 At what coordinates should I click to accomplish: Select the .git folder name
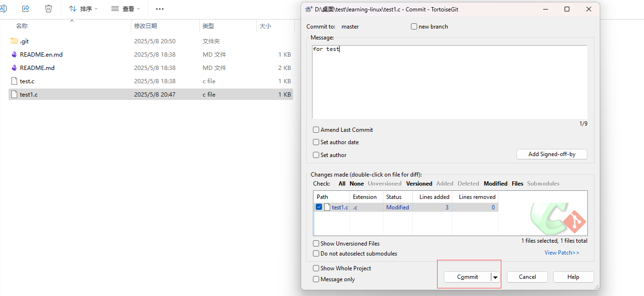(x=24, y=41)
